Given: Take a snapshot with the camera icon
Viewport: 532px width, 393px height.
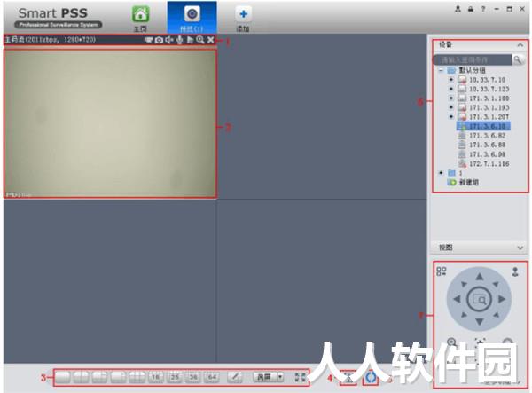Looking at the screenshot, I should [159, 40].
